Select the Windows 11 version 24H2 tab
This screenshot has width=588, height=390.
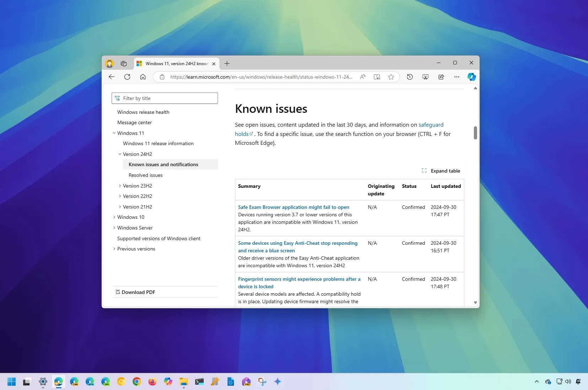click(x=177, y=64)
